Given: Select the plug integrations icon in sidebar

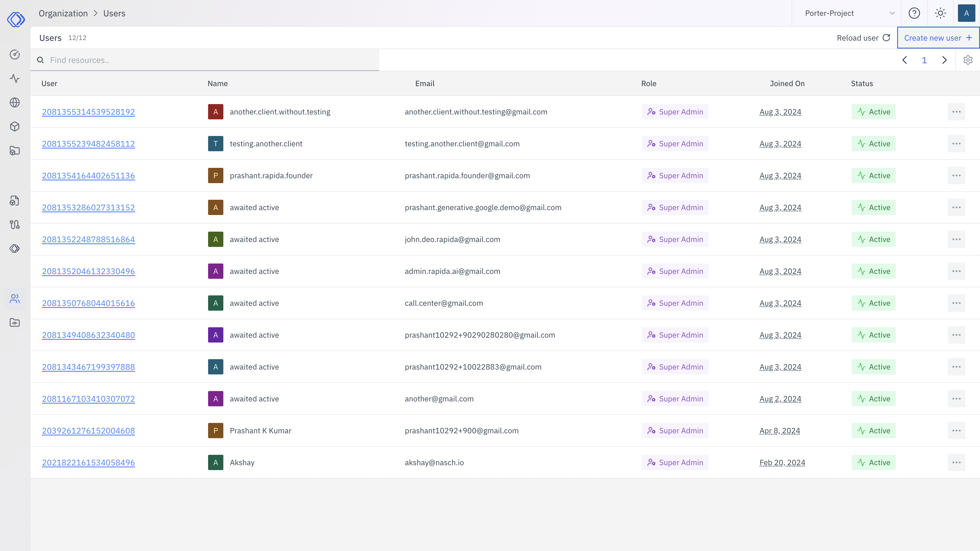Looking at the screenshot, I should (14, 224).
